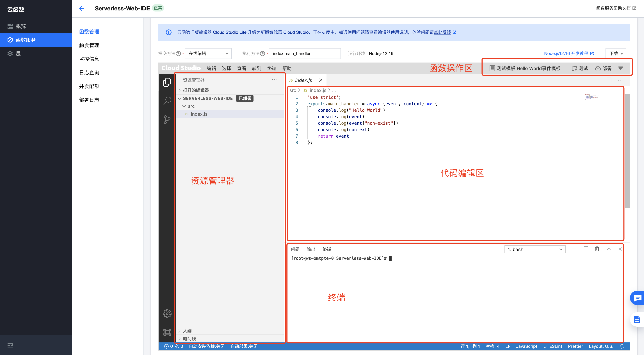This screenshot has width=644, height=355.
Task: Open the Search magnifier in activity bar
Action: [167, 101]
